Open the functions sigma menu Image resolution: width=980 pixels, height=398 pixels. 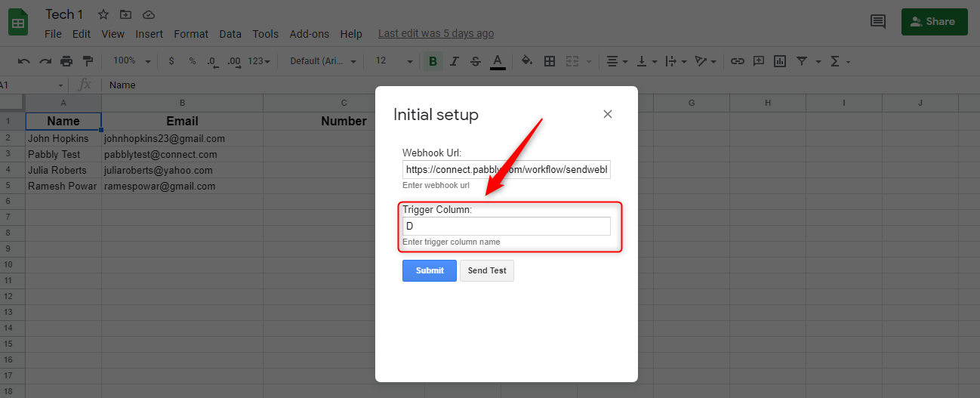(x=840, y=61)
